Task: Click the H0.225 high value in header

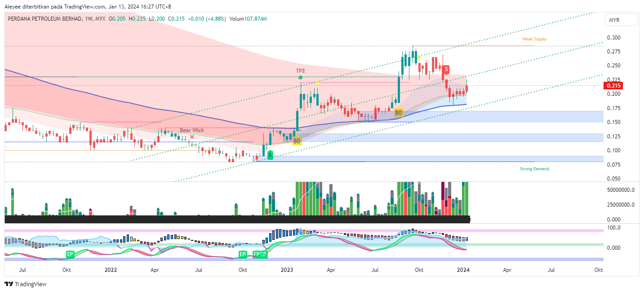Action: click(x=137, y=19)
